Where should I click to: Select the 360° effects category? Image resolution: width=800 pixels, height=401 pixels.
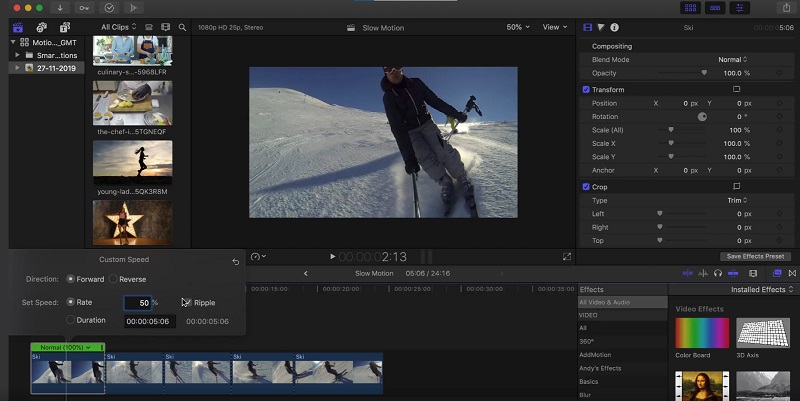click(x=587, y=341)
